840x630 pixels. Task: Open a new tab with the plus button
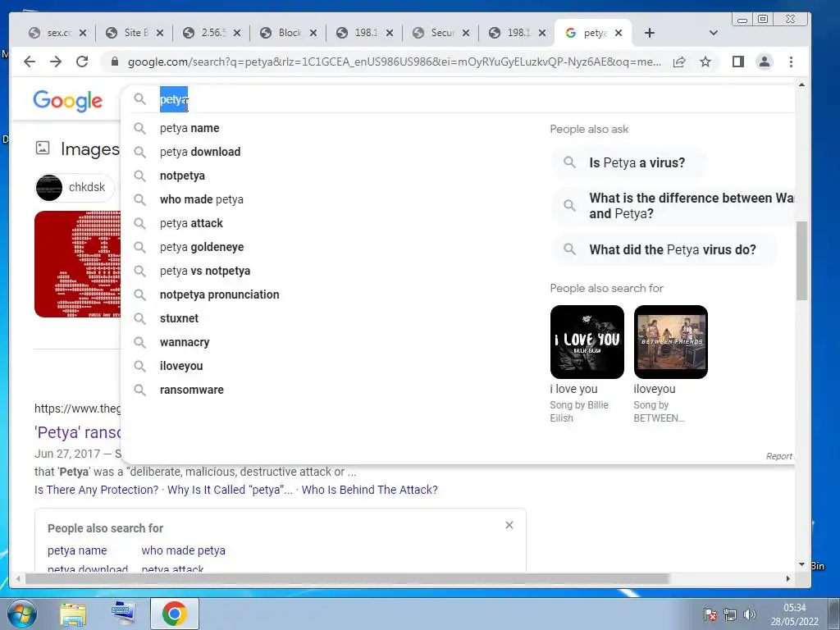(650, 33)
